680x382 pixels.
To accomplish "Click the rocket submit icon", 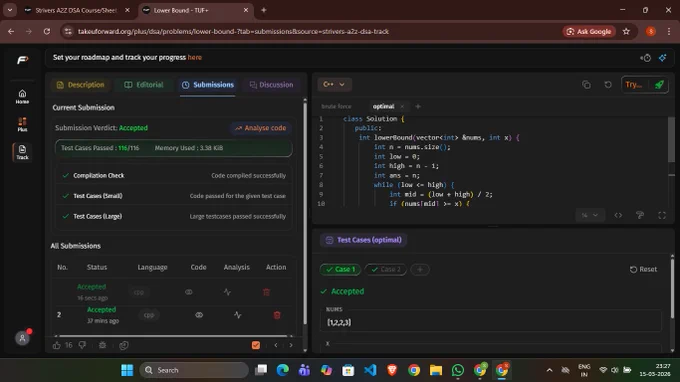I will [x=659, y=85].
